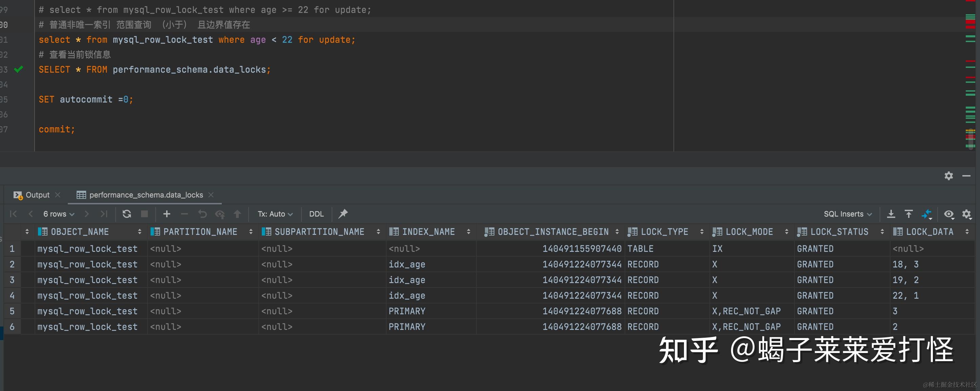The height and width of the screenshot is (391, 980).
Task: Export the data with the download icon
Action: click(x=891, y=214)
